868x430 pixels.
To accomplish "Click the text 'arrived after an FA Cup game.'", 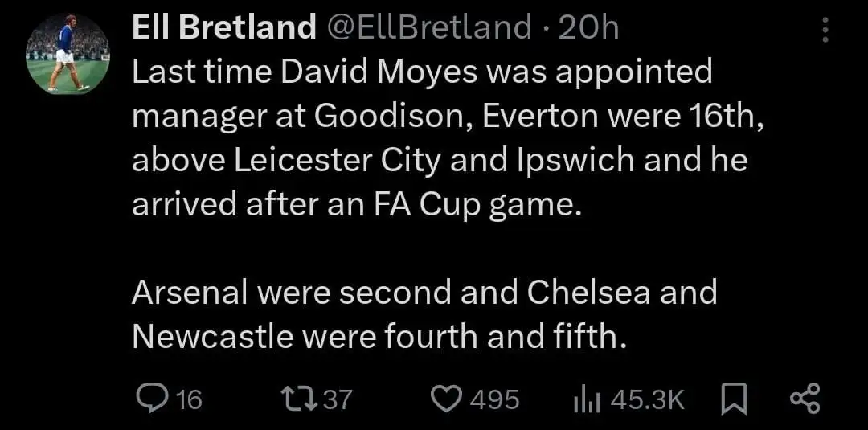I will pyautogui.click(x=355, y=204).
